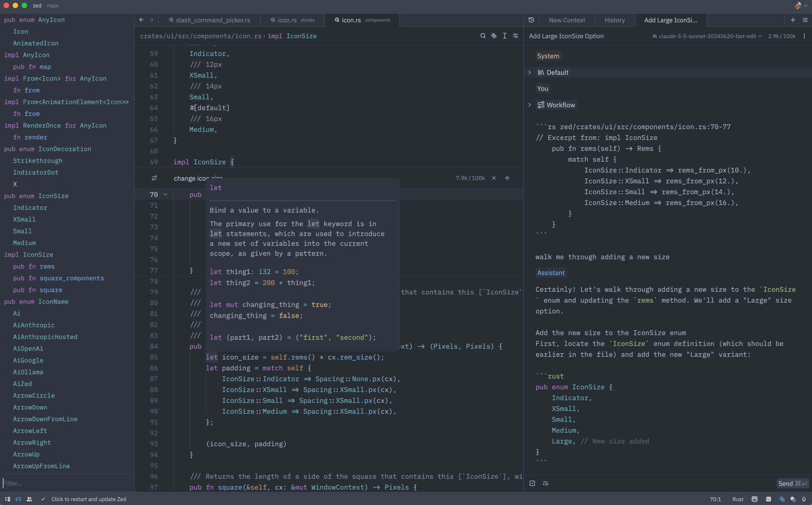Open the notifications bell in status bar
The image size is (812, 505).
(x=804, y=499)
